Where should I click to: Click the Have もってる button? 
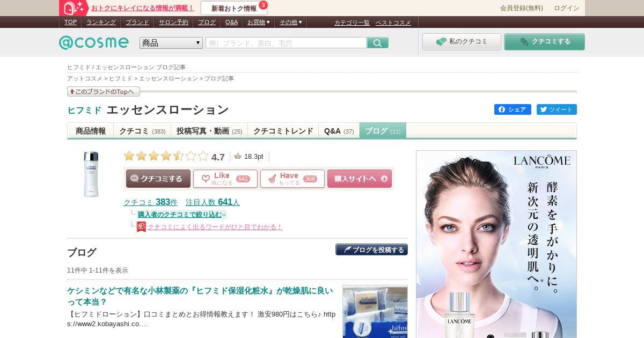pos(292,179)
